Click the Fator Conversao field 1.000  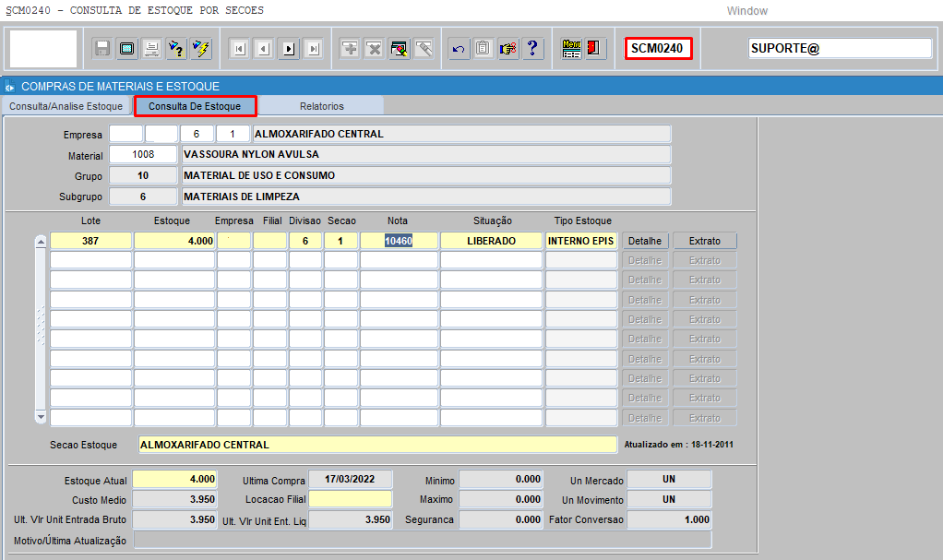(669, 519)
